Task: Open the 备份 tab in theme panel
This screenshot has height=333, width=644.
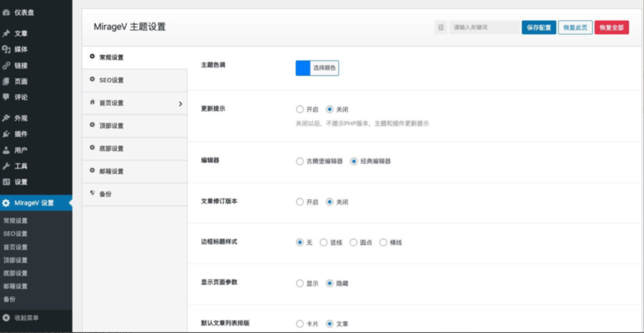Action: click(135, 194)
